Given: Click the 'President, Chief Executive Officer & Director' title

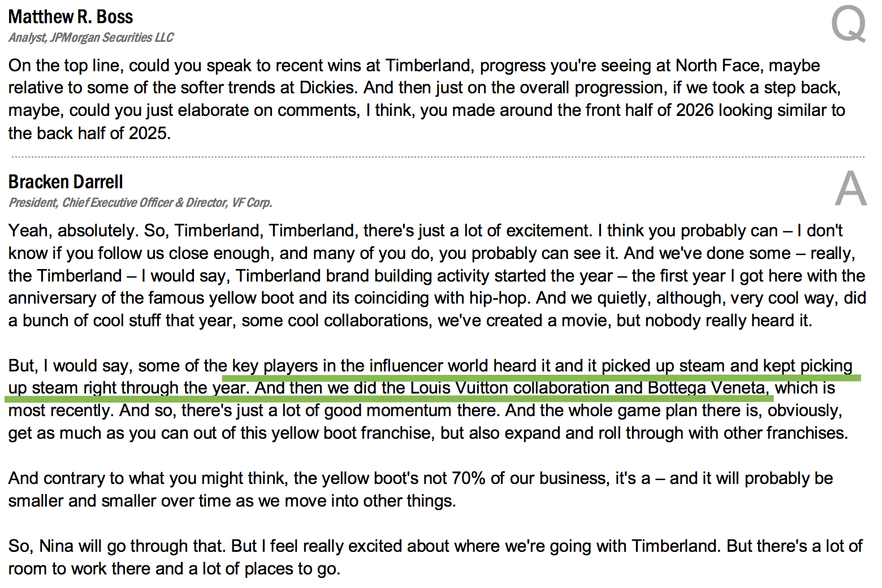Looking at the screenshot, I should (118, 202).
